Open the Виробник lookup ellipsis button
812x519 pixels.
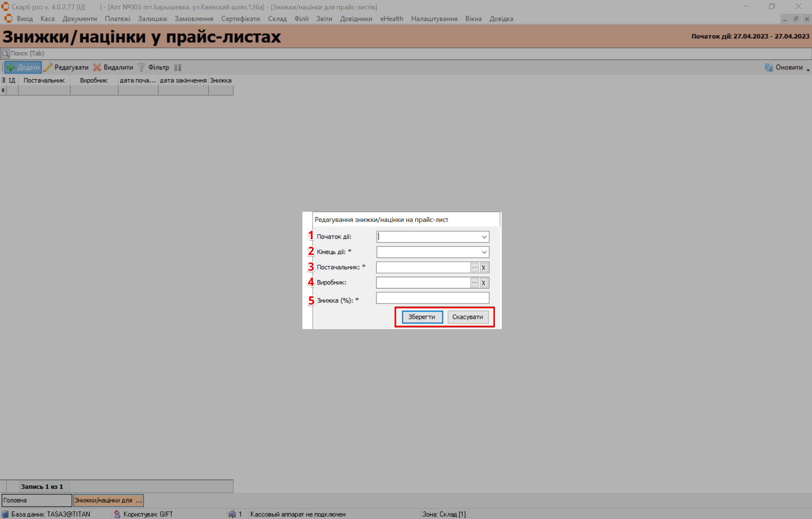(474, 282)
